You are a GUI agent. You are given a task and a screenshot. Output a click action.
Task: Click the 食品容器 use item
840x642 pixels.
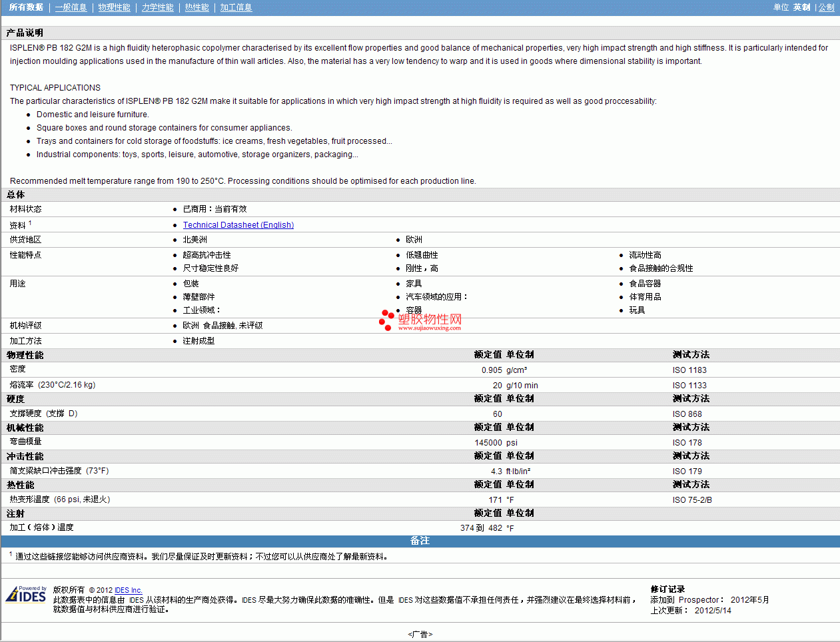[x=645, y=284]
